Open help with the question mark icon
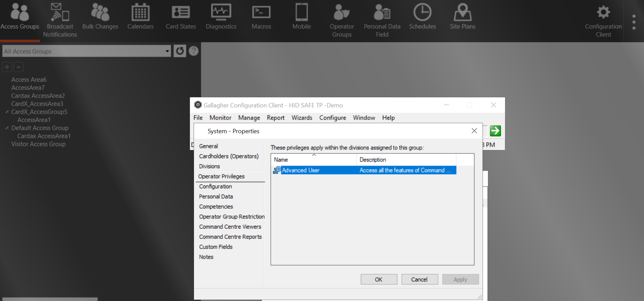The width and height of the screenshot is (644, 301). pyautogui.click(x=194, y=51)
